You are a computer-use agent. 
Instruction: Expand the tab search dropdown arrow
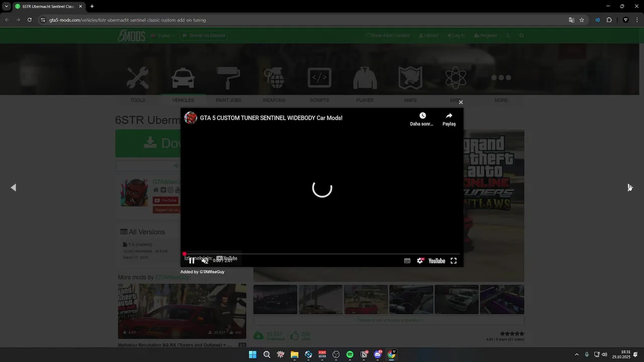tap(7, 7)
